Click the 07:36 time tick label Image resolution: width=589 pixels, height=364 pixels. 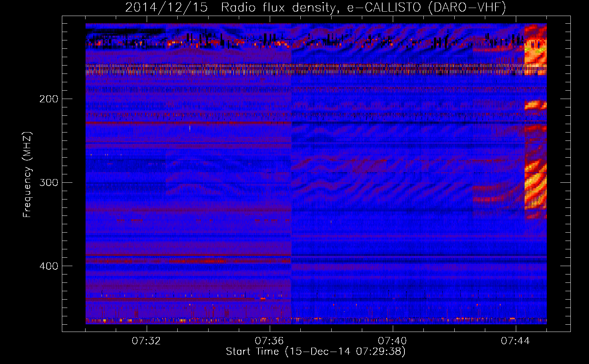click(x=269, y=341)
